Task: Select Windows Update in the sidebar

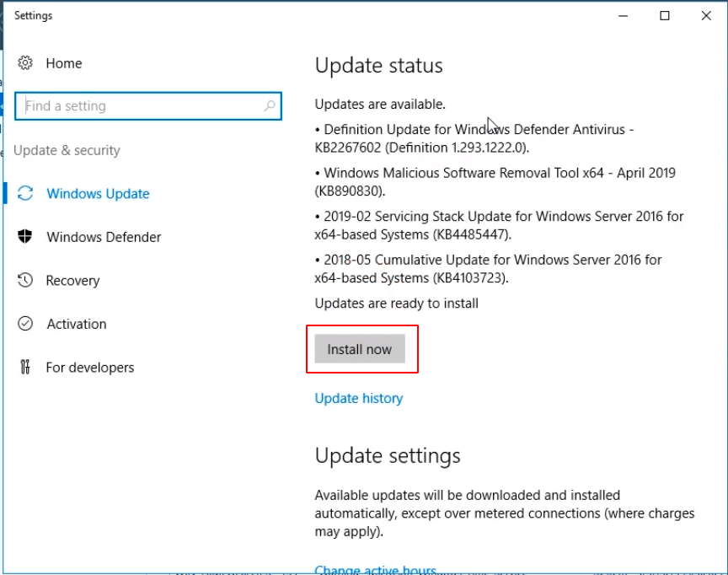Action: 98,194
